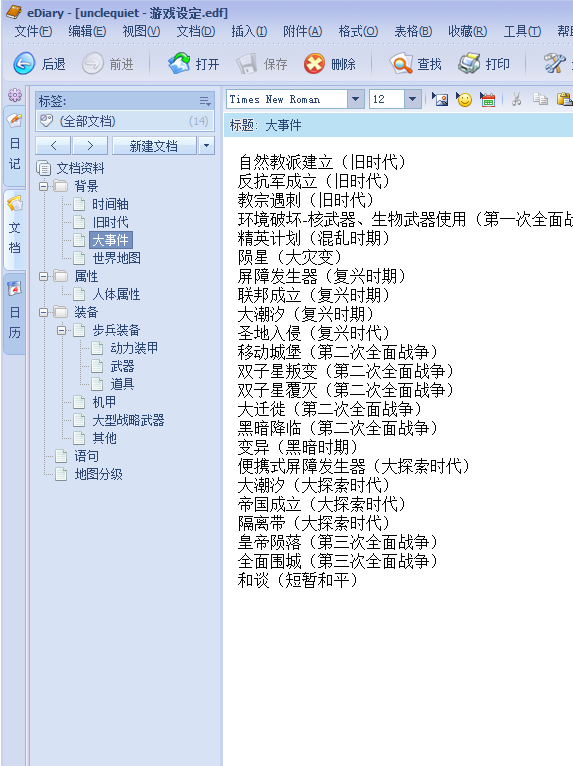
Task: Paste with the clipboard icon
Action: 564,100
